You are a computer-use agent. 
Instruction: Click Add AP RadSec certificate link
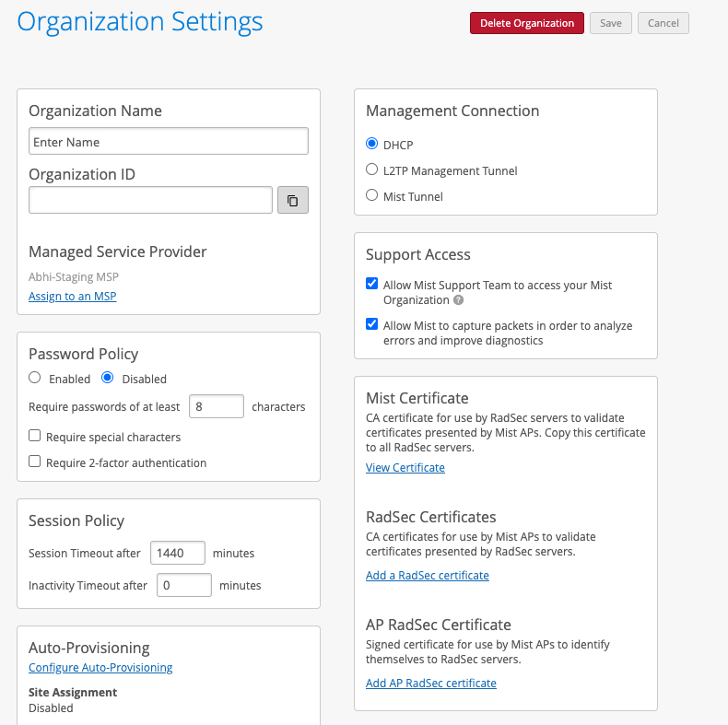pos(430,683)
